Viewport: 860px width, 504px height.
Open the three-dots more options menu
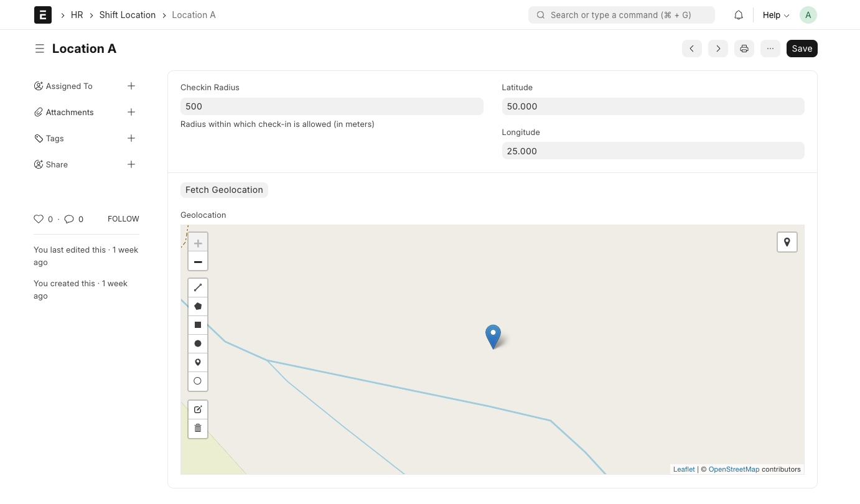(x=770, y=49)
